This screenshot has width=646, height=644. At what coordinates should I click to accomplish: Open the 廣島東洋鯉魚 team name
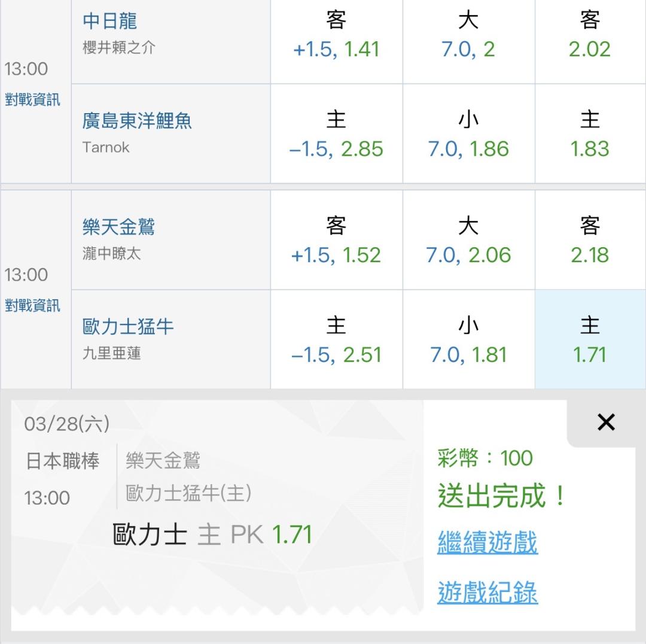[137, 121]
